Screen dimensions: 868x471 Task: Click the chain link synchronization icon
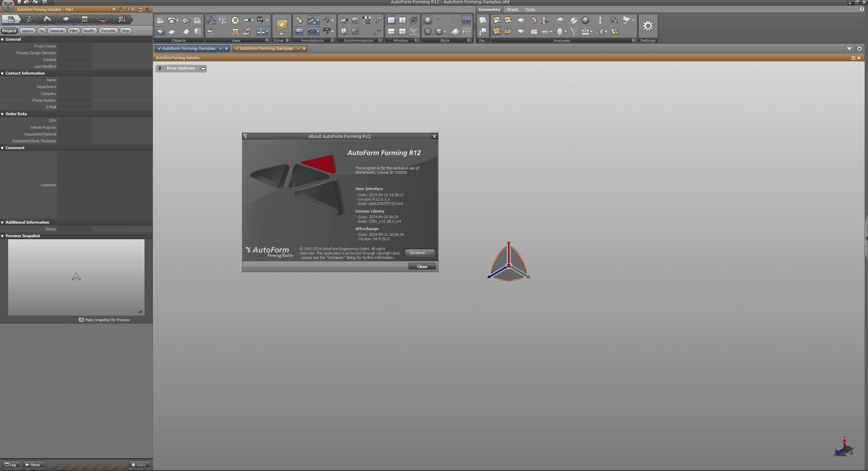click(377, 20)
